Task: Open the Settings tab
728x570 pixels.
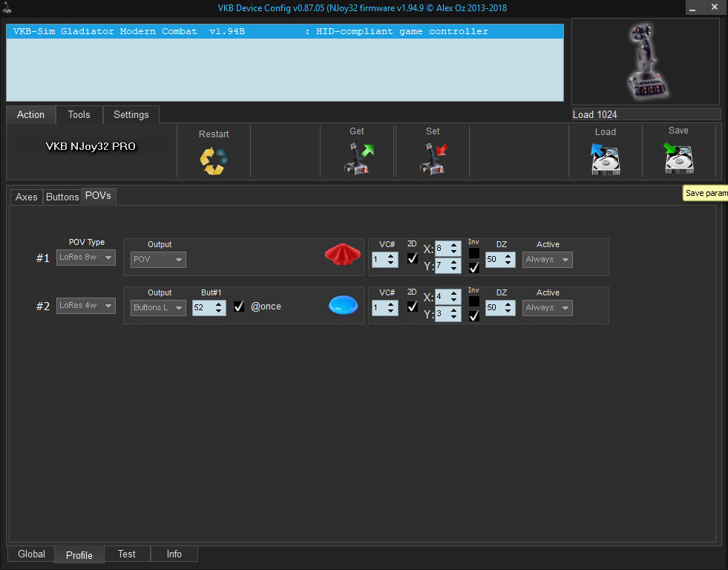Action: coord(131,114)
